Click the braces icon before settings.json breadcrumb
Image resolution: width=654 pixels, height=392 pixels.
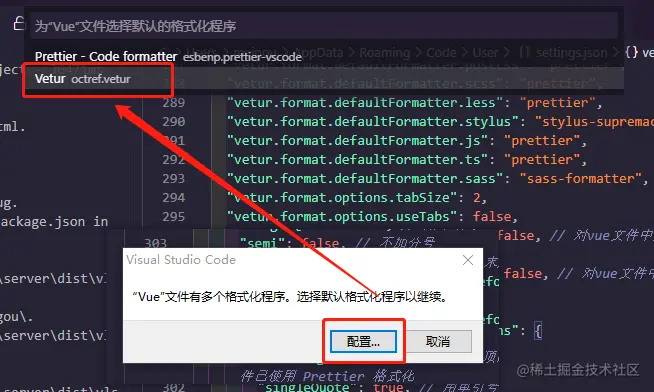pyautogui.click(x=524, y=53)
